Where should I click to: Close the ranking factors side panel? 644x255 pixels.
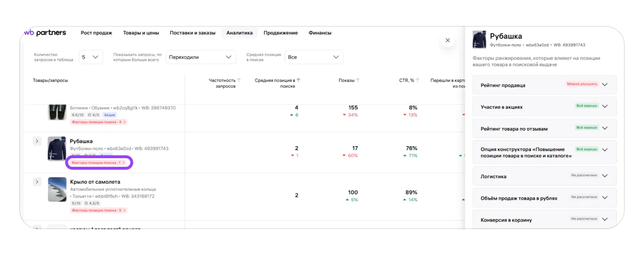click(x=448, y=41)
